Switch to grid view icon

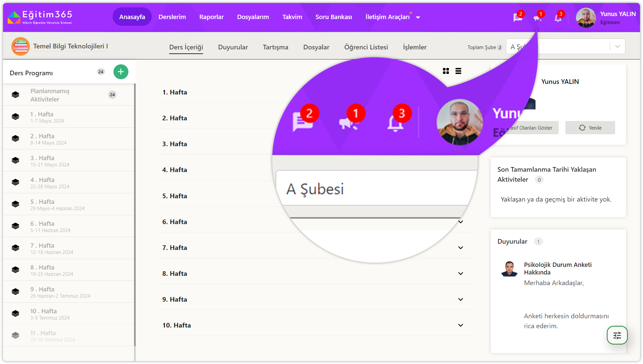[x=446, y=71]
